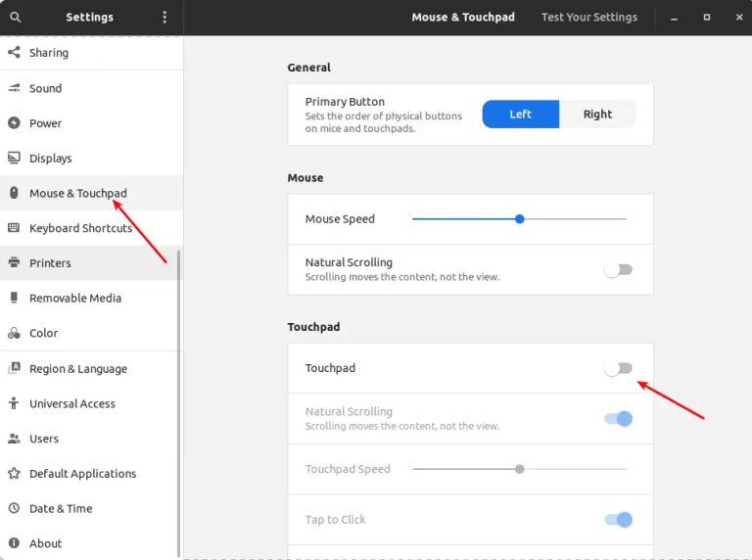Click the About info icon
This screenshot has width=752, height=560.
point(14,543)
